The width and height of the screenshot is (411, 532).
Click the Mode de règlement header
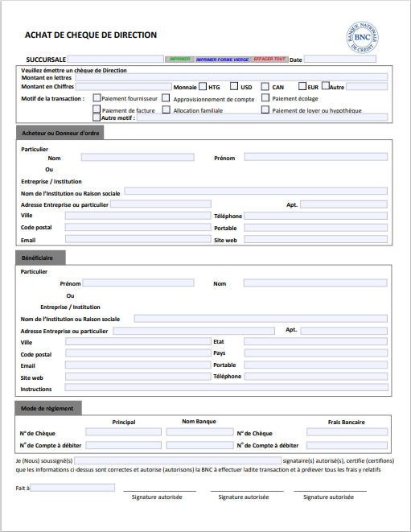48,408
